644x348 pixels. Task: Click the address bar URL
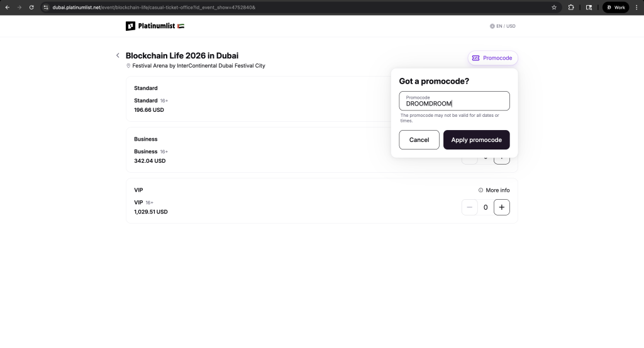(154, 8)
